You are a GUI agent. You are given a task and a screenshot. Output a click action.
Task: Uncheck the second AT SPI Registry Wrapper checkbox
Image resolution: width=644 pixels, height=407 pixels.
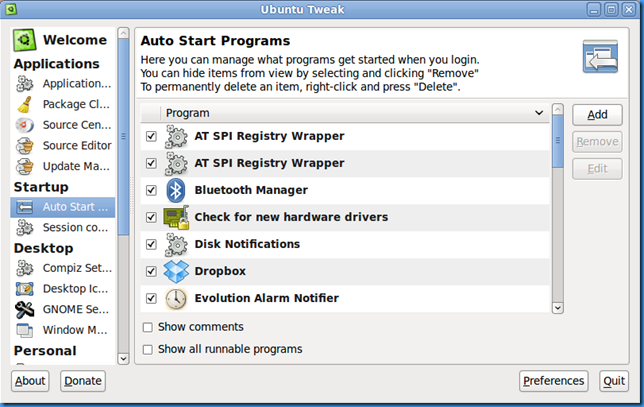coord(152,163)
